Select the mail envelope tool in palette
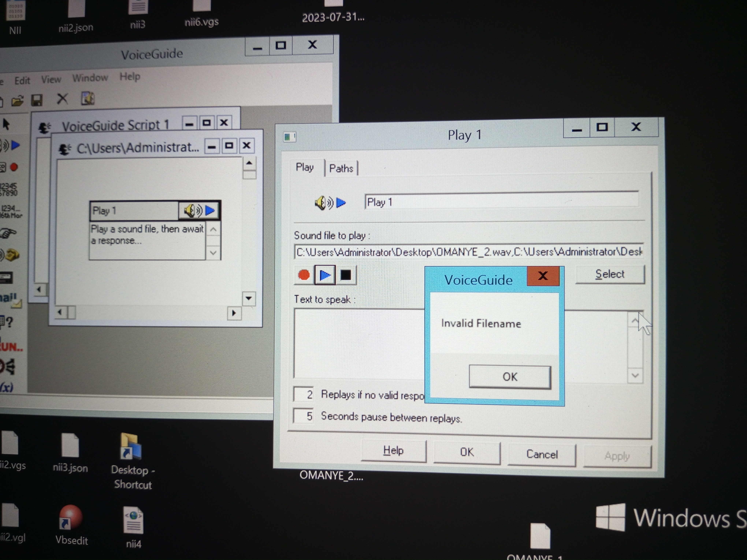 click(11, 300)
